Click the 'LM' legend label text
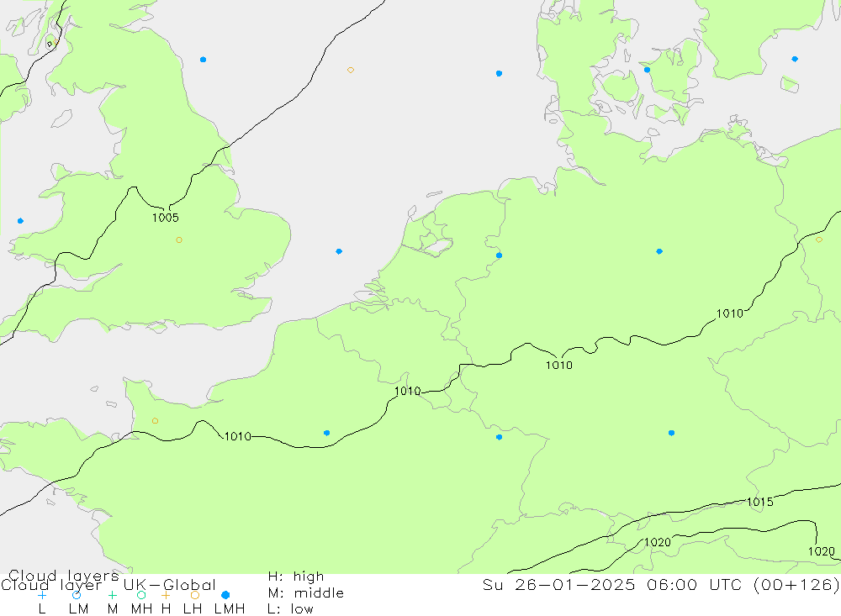The image size is (841, 616). click(x=78, y=609)
